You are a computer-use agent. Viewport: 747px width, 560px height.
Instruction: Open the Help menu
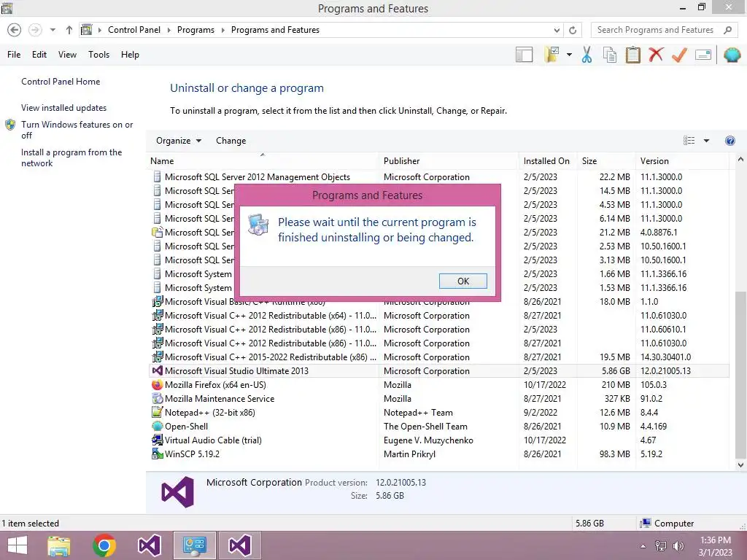tap(130, 54)
